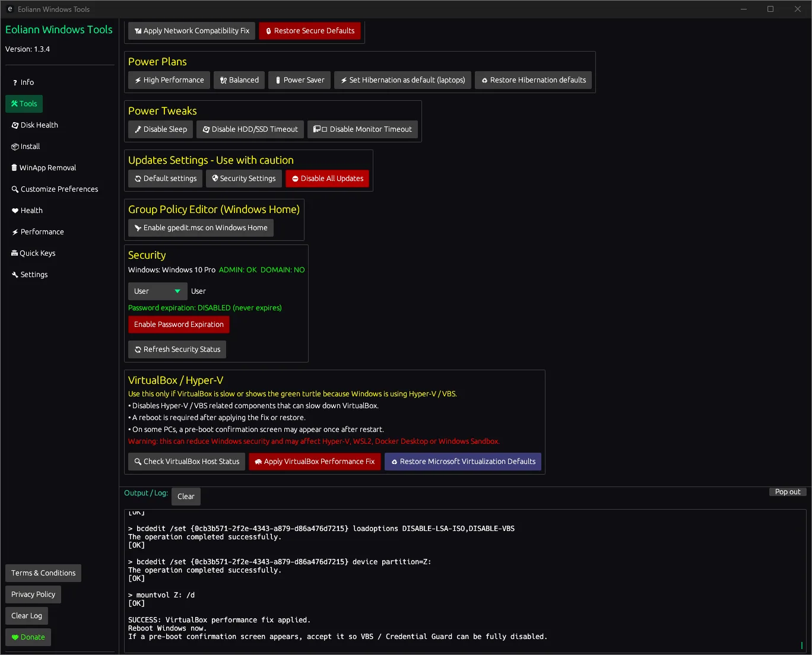Open the Info section
Image resolution: width=812 pixels, height=655 pixels.
pyautogui.click(x=26, y=82)
